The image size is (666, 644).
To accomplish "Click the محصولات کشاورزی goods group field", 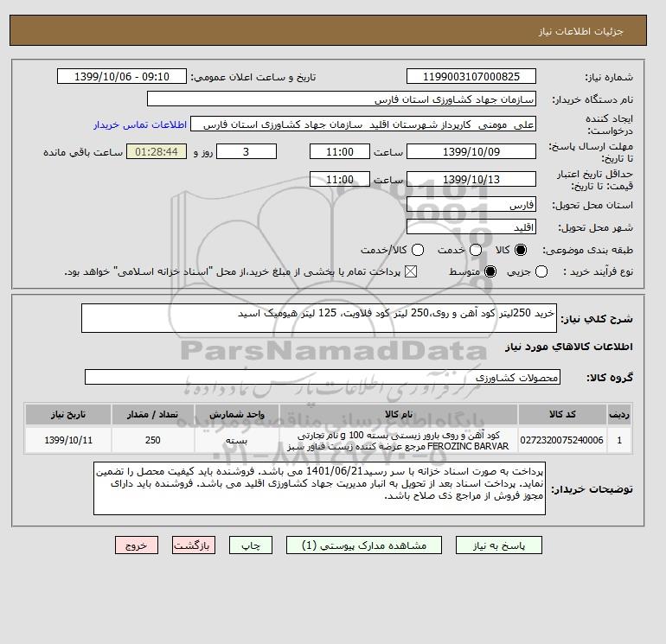I will pos(323,377).
